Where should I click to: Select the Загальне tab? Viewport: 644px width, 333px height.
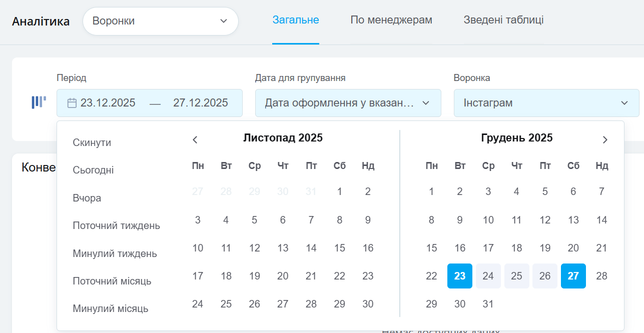point(296,20)
